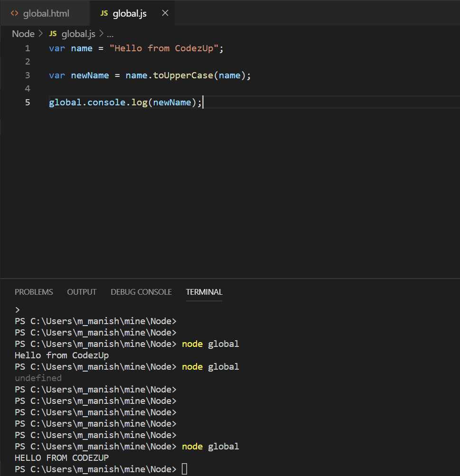Click the Node folder in breadcrumb
This screenshot has height=476, width=460.
[23, 34]
